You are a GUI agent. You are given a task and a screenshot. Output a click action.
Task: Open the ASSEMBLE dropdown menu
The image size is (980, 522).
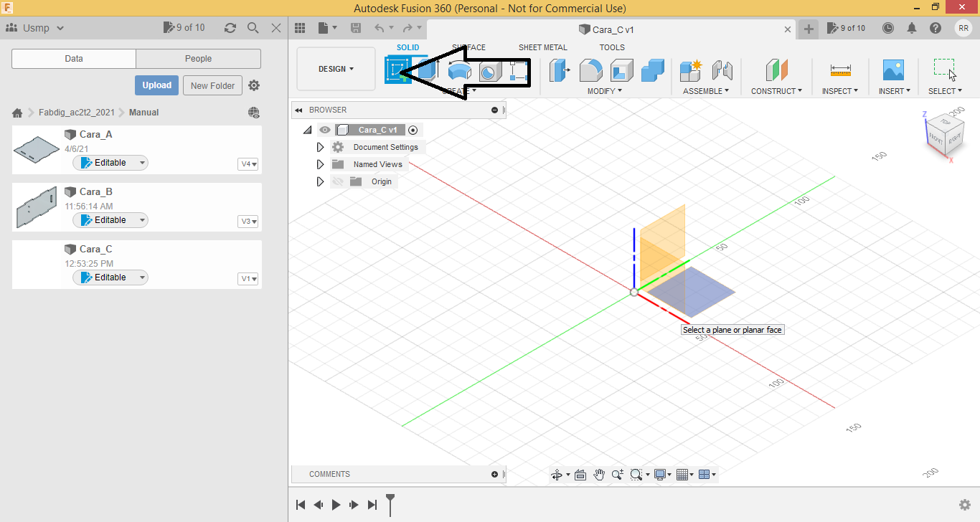706,91
